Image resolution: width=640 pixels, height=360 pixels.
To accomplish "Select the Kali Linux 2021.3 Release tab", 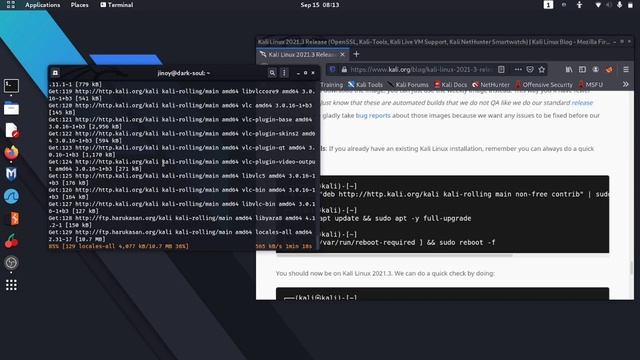I will tap(303, 54).
